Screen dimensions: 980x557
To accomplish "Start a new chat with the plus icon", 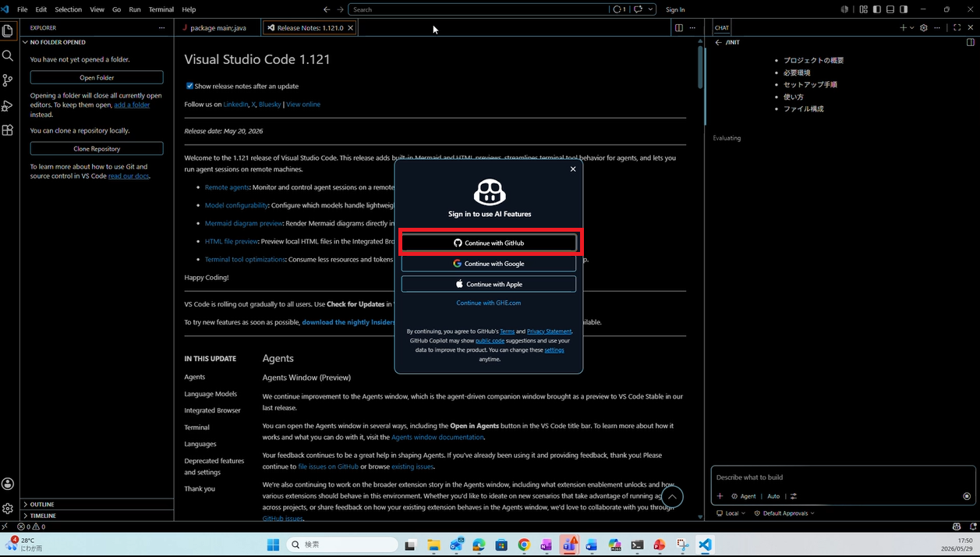I will pos(903,27).
